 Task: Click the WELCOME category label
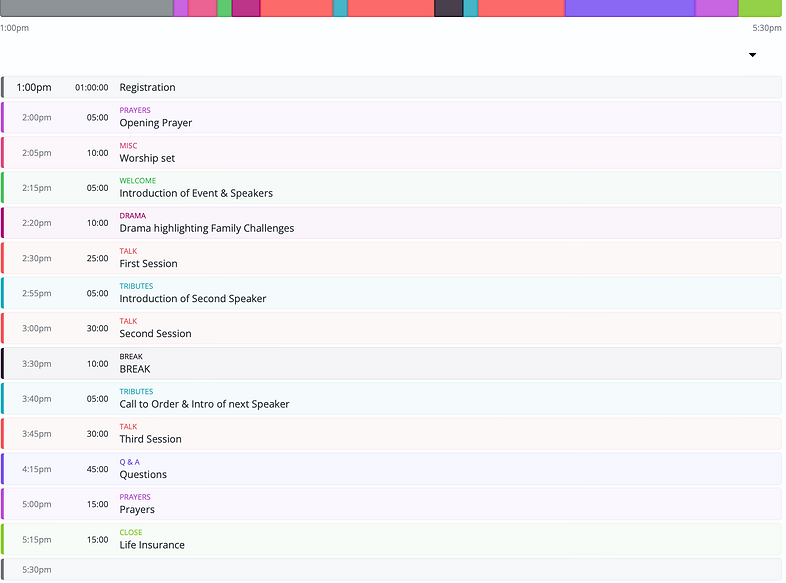point(138,180)
